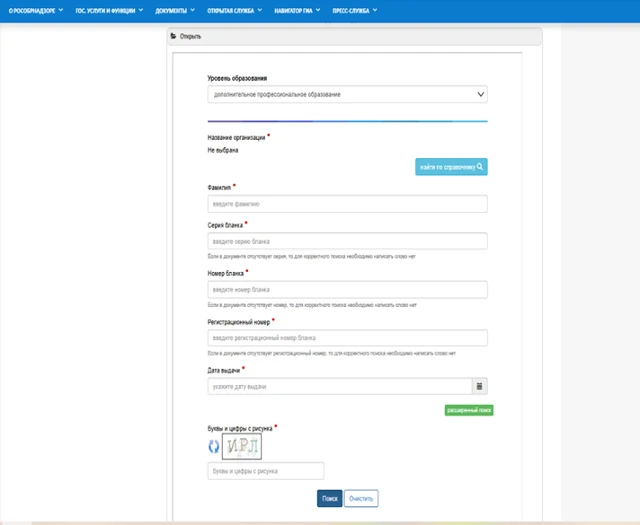This screenshot has height=525, width=640.
Task: Click the folder icon beside Открыть
Action: click(174, 37)
